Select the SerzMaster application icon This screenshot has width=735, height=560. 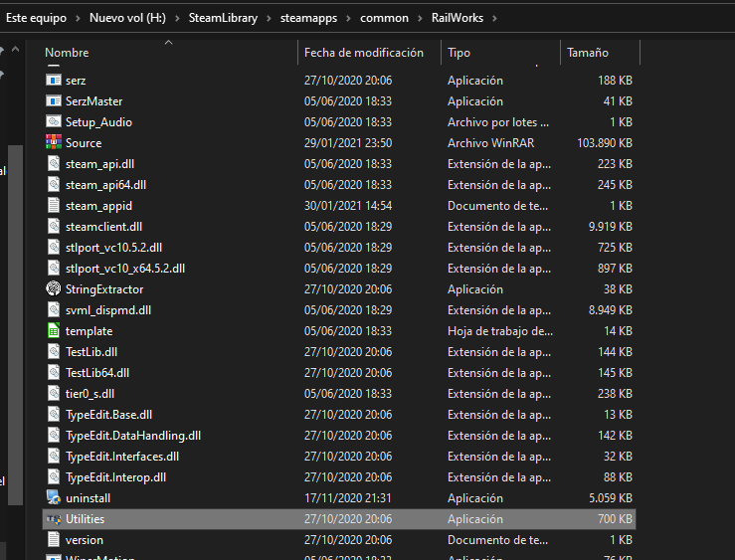coord(54,101)
